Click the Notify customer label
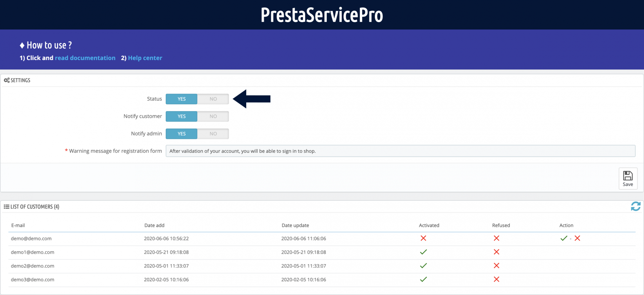Viewport: 644px width, 295px height. 143,116
